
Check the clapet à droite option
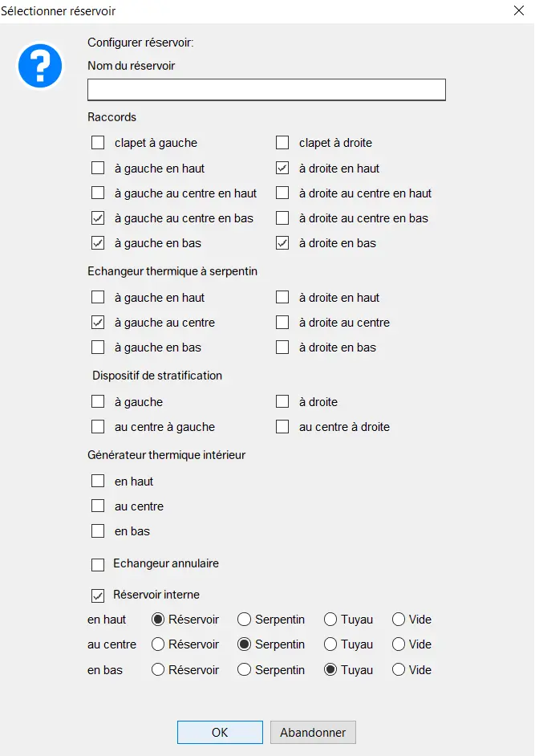pos(282,143)
